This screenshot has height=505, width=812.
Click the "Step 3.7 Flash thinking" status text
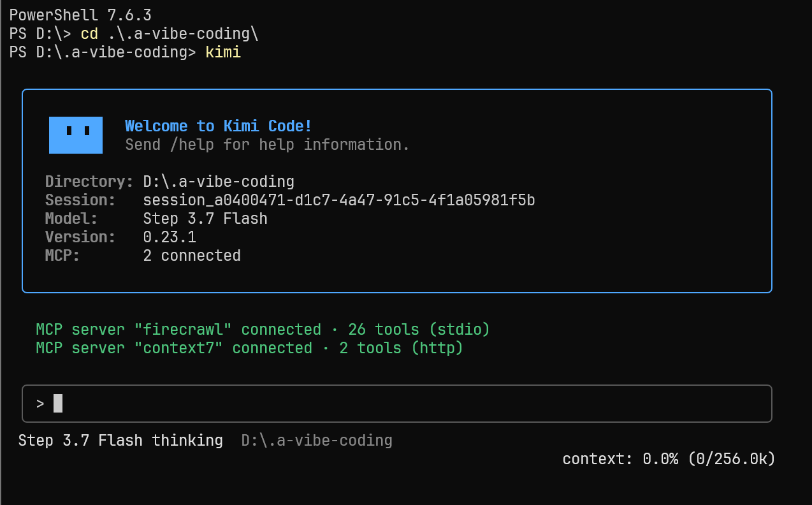[x=120, y=441]
